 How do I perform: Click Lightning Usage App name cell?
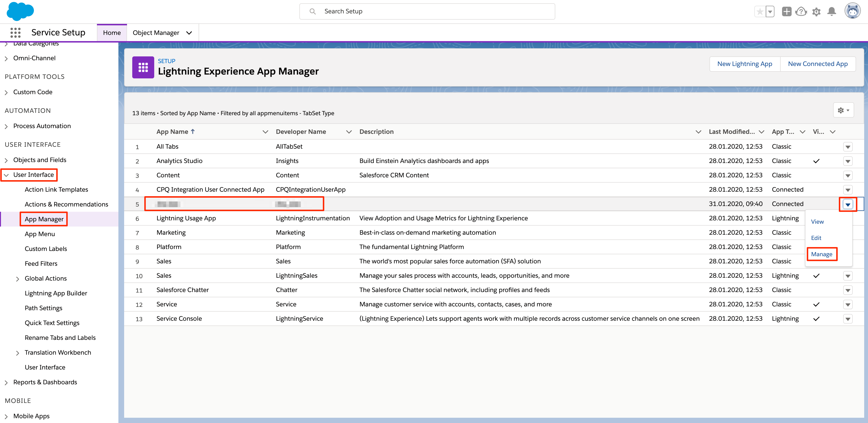click(186, 218)
